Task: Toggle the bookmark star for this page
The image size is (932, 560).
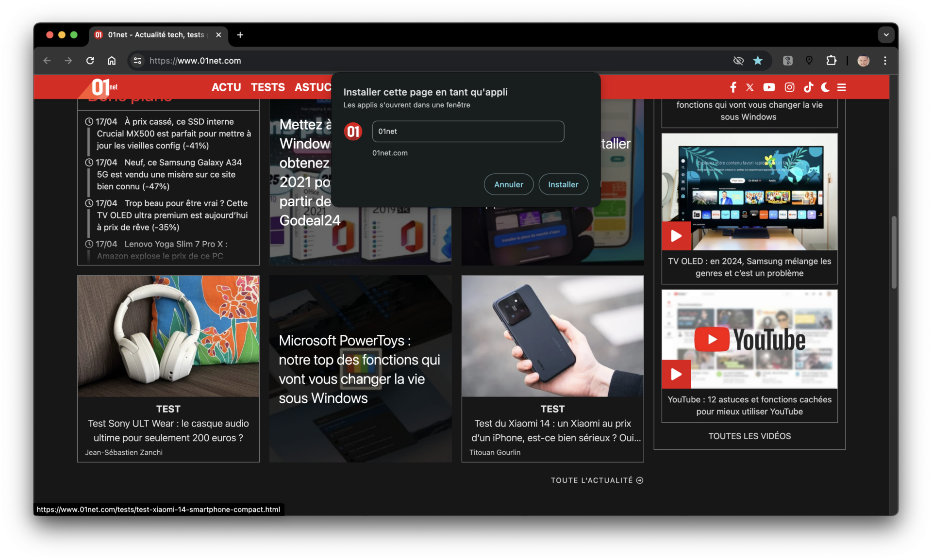Action: click(x=758, y=61)
